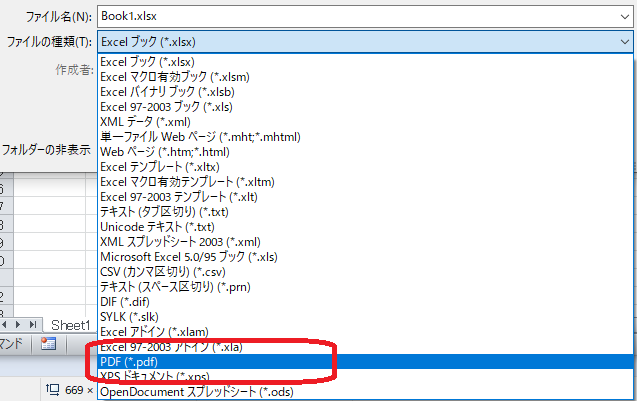Choose XPS ドキュメント (*.xps)
The height and width of the screenshot is (401, 637).
pos(366,377)
